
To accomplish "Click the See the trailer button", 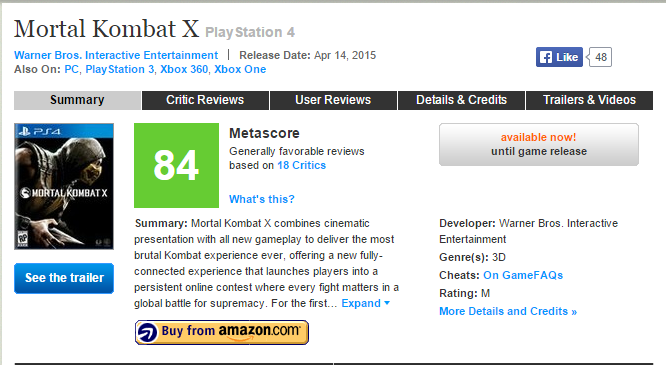I will [x=64, y=278].
